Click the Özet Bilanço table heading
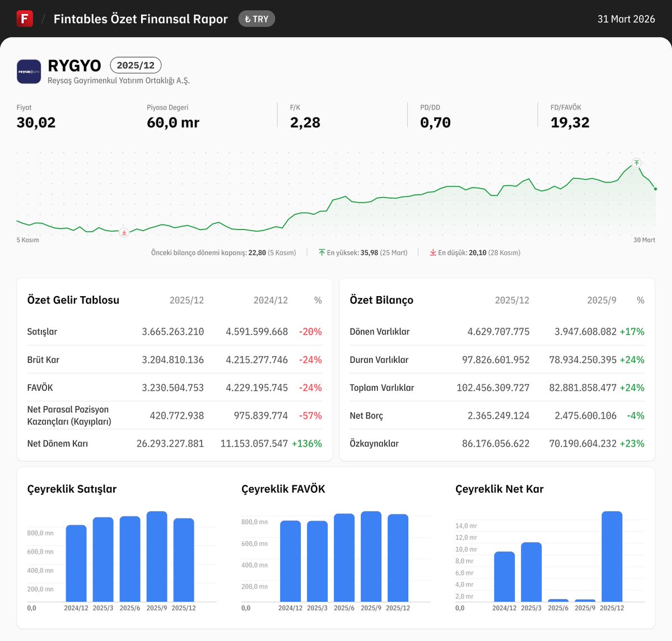 [x=381, y=300]
